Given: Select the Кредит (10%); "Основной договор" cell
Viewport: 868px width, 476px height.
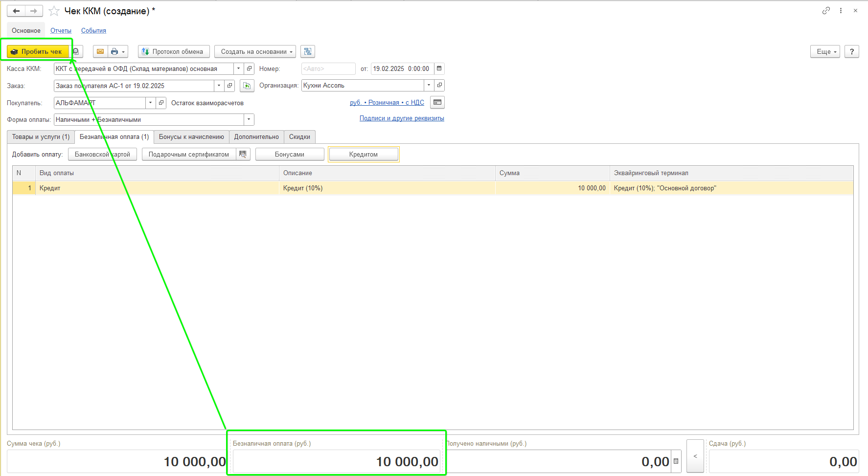Looking at the screenshot, I should [731, 188].
